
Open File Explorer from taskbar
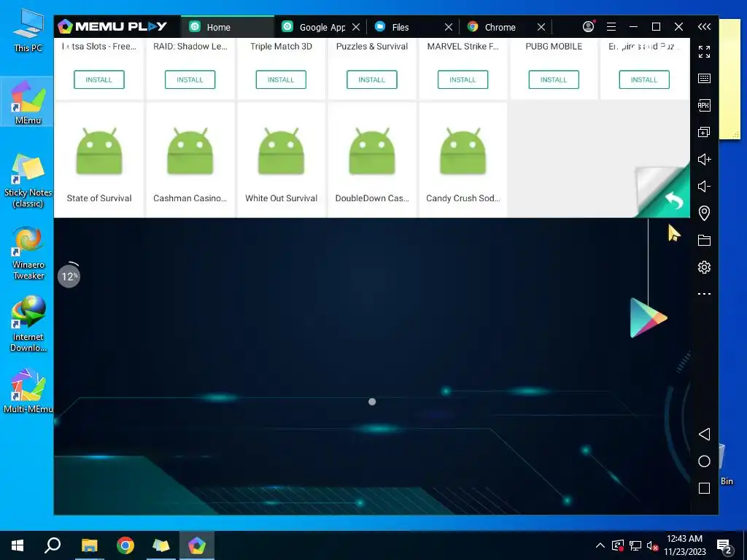click(x=89, y=545)
